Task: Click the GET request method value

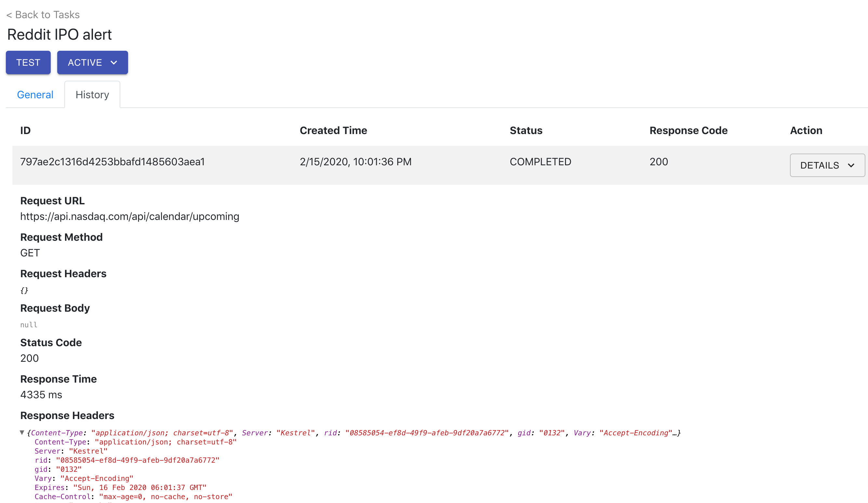Action: pyautogui.click(x=30, y=253)
